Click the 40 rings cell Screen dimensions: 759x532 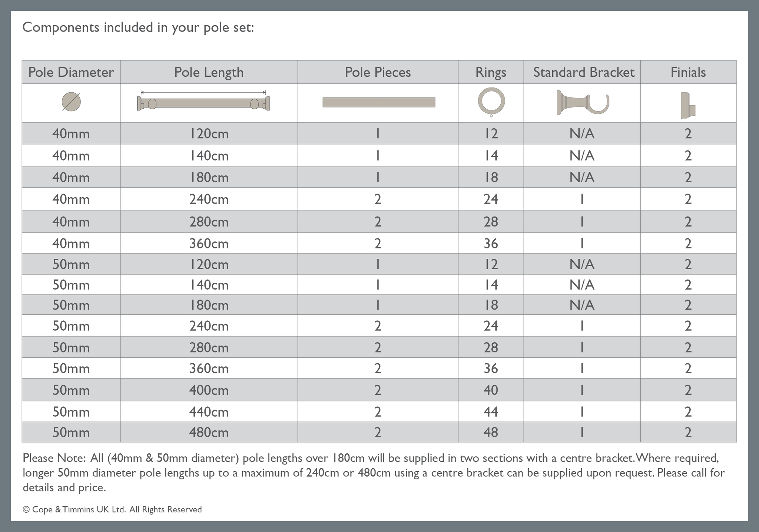[491, 390]
